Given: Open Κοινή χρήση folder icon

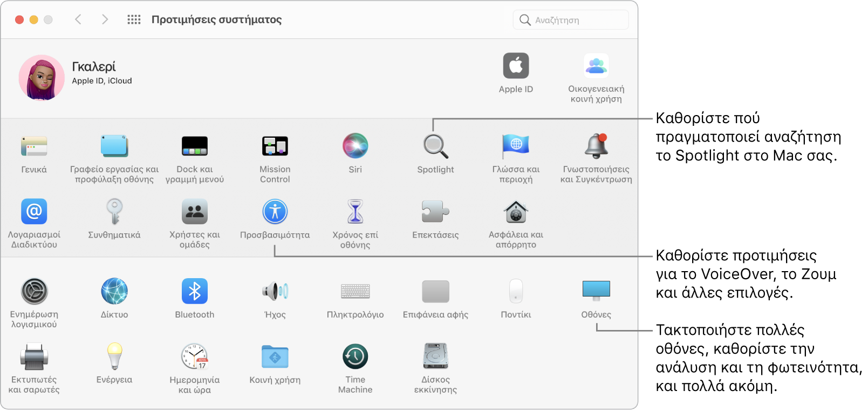Looking at the screenshot, I should pyautogui.click(x=275, y=357).
